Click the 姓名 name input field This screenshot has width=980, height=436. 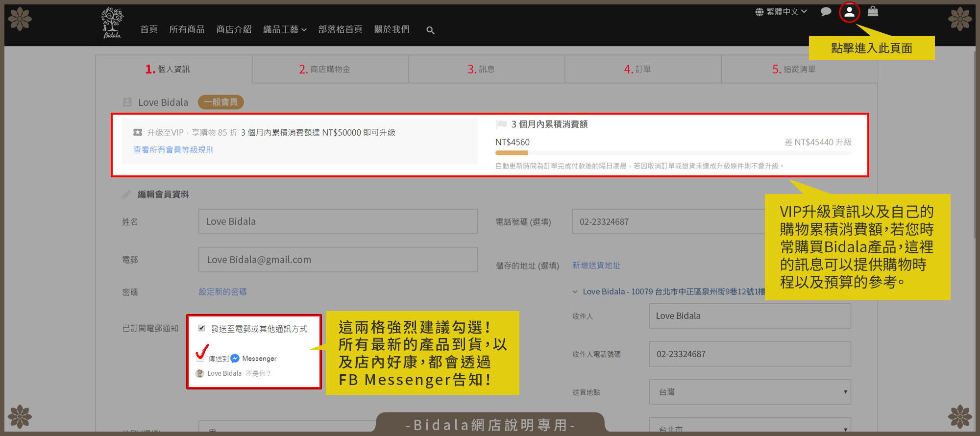coord(338,221)
